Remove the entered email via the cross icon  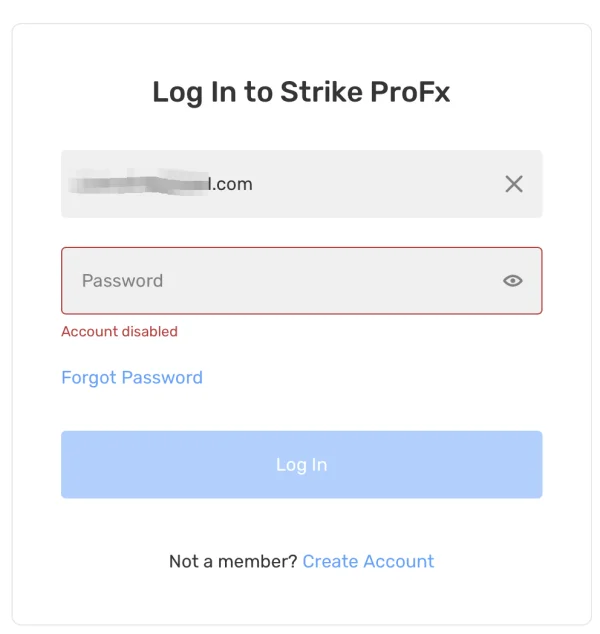coord(513,184)
